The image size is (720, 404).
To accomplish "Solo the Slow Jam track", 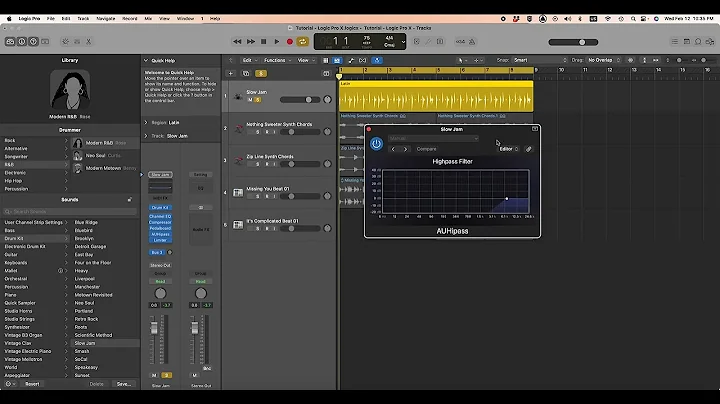I will [258, 100].
